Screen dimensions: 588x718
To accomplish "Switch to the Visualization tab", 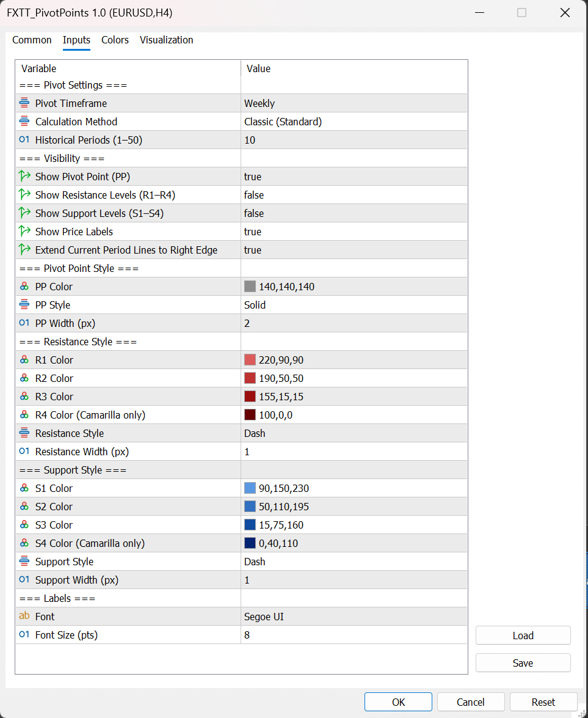I will (x=166, y=40).
